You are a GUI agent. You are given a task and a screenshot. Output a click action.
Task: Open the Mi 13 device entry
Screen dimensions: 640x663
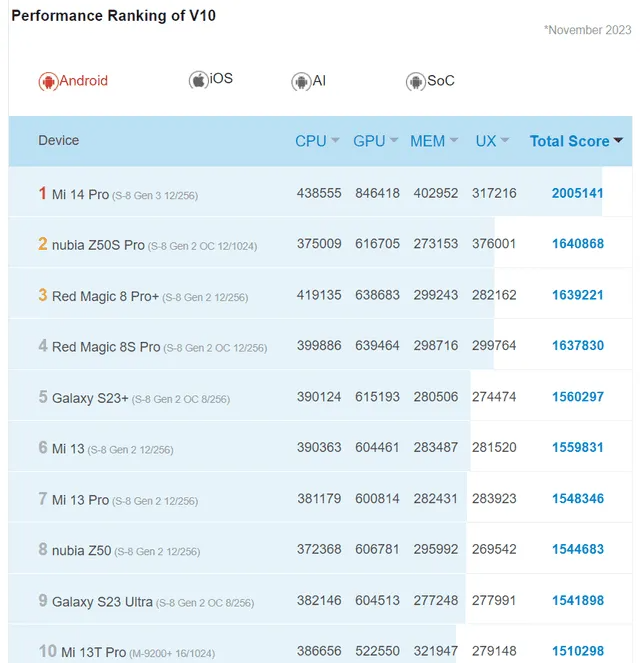[68, 448]
